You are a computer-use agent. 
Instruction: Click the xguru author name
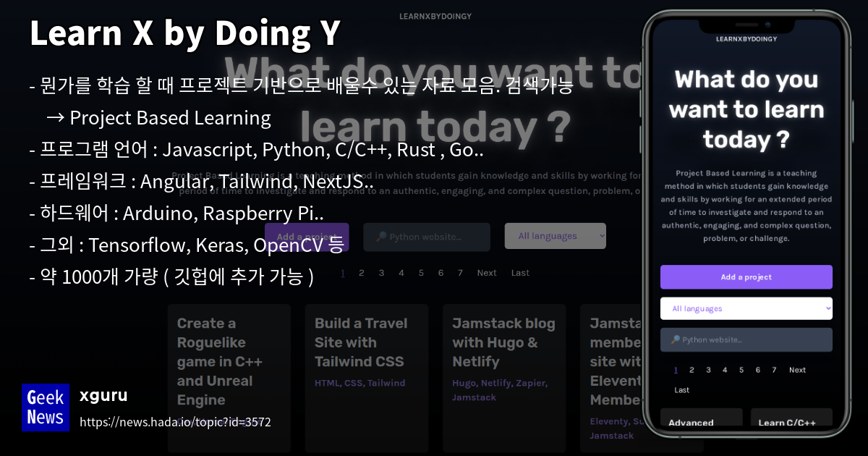pos(103,395)
